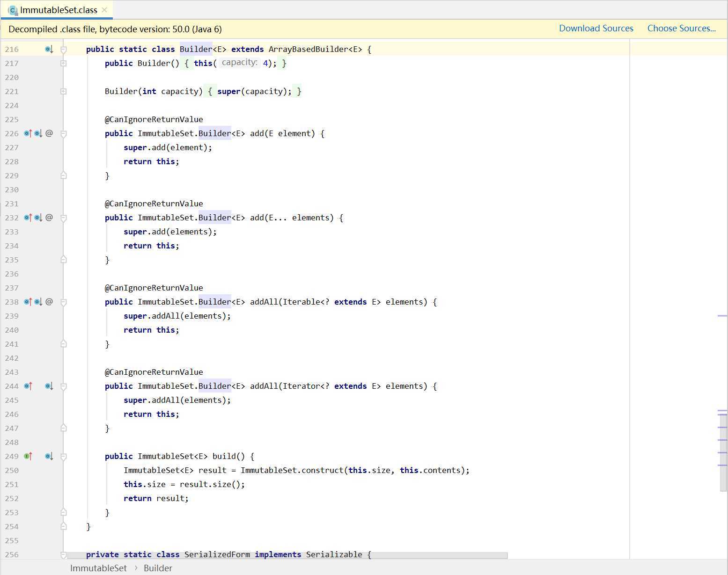Click Builder in the breadcrumb bar
The height and width of the screenshot is (575, 728).
click(x=158, y=568)
